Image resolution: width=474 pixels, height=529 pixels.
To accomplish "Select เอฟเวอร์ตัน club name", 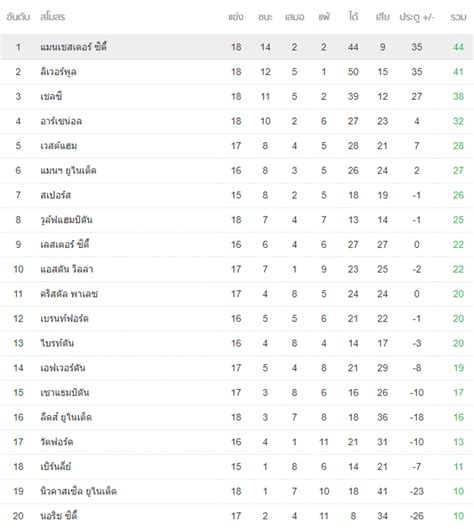I will (x=62, y=368).
